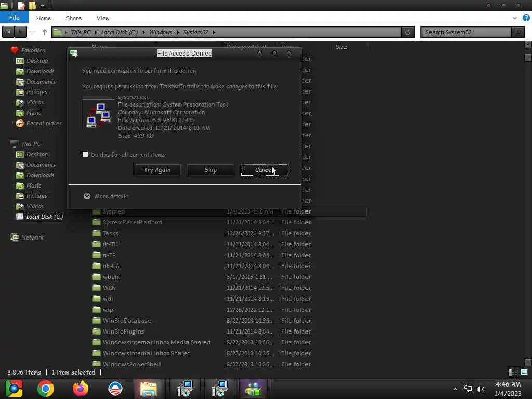Open the File ribbon tab
532x399 pixels.
pos(14,18)
